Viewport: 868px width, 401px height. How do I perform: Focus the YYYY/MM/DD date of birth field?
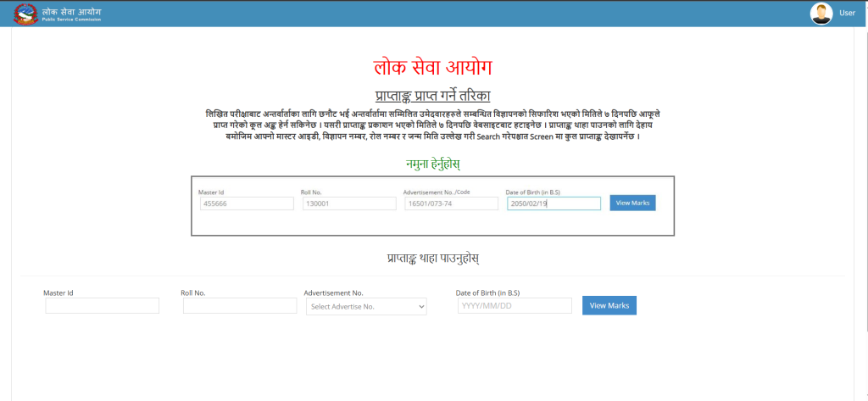click(x=515, y=306)
